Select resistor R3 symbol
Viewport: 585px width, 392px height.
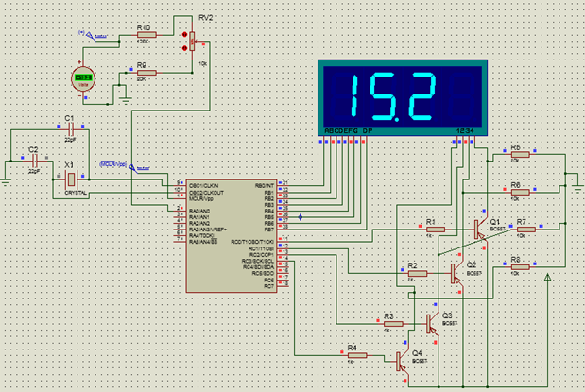coord(393,323)
